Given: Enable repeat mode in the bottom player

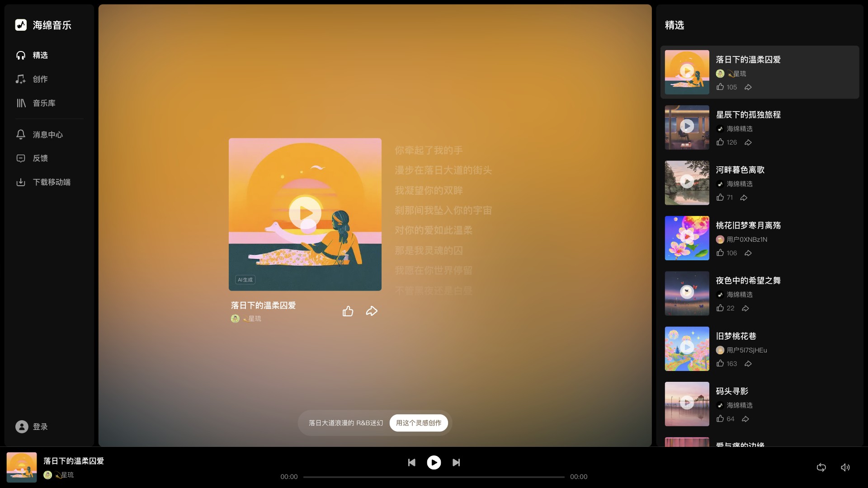Looking at the screenshot, I should tap(821, 468).
